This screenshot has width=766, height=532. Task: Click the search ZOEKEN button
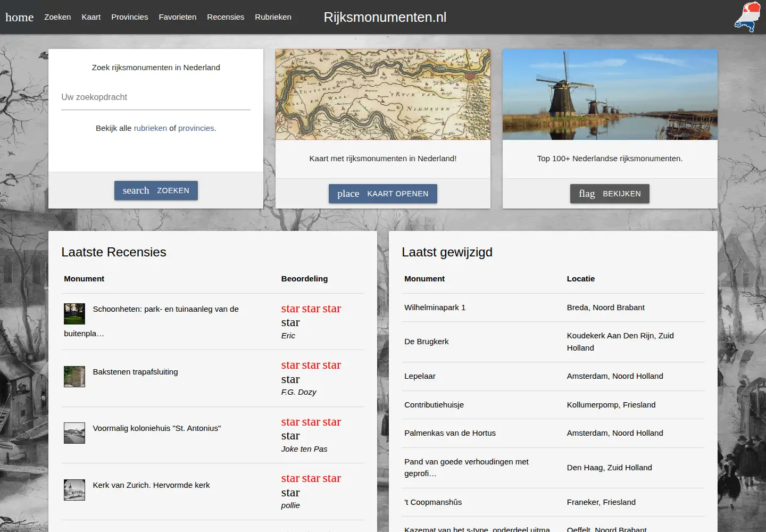click(x=156, y=190)
